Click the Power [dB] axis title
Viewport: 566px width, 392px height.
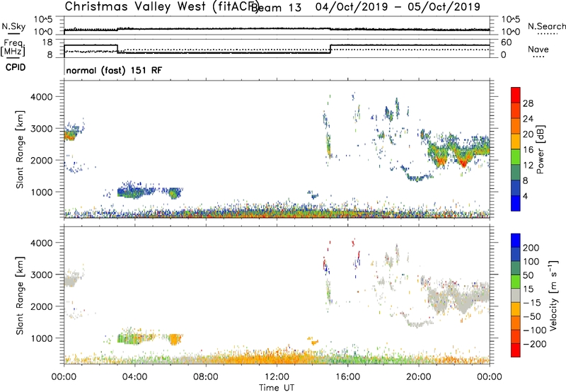click(x=541, y=150)
